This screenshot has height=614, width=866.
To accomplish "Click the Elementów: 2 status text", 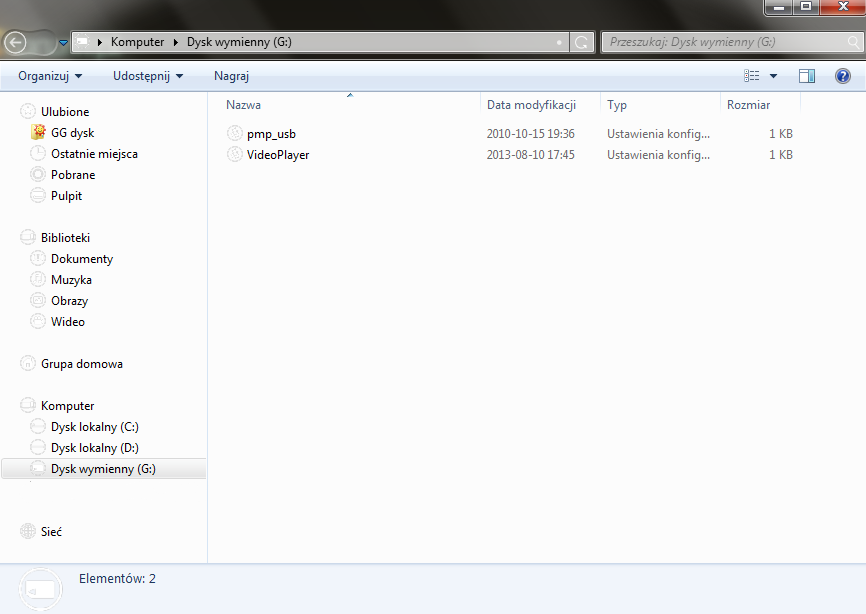I will tap(117, 579).
